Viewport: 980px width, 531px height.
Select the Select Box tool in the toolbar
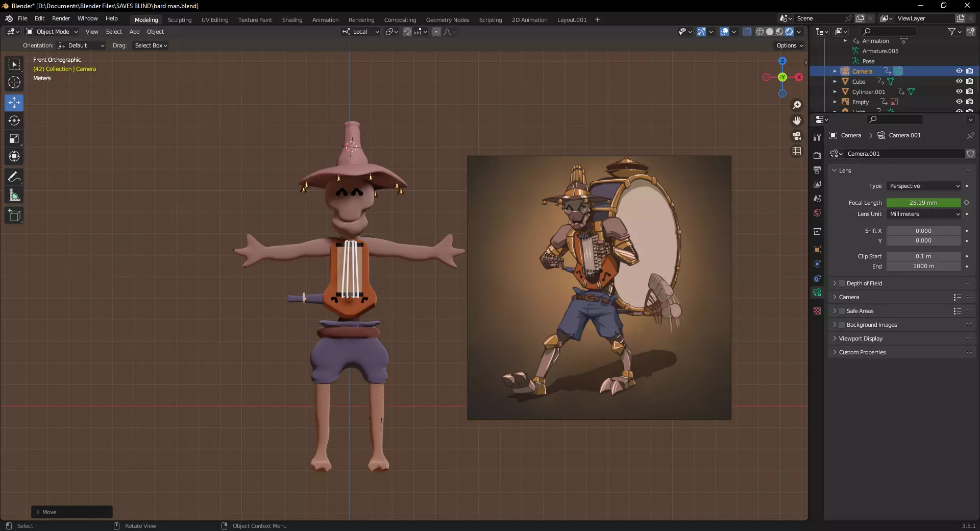point(14,64)
